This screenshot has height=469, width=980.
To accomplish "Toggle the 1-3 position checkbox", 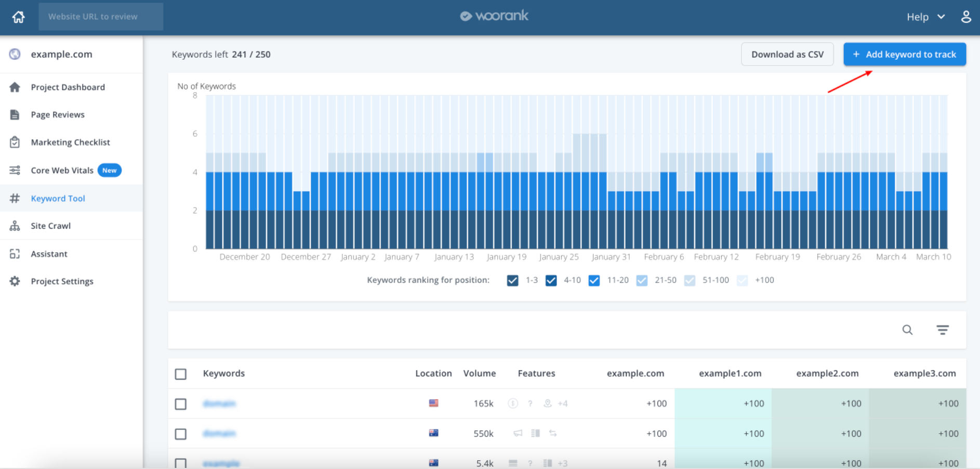I will click(x=512, y=280).
